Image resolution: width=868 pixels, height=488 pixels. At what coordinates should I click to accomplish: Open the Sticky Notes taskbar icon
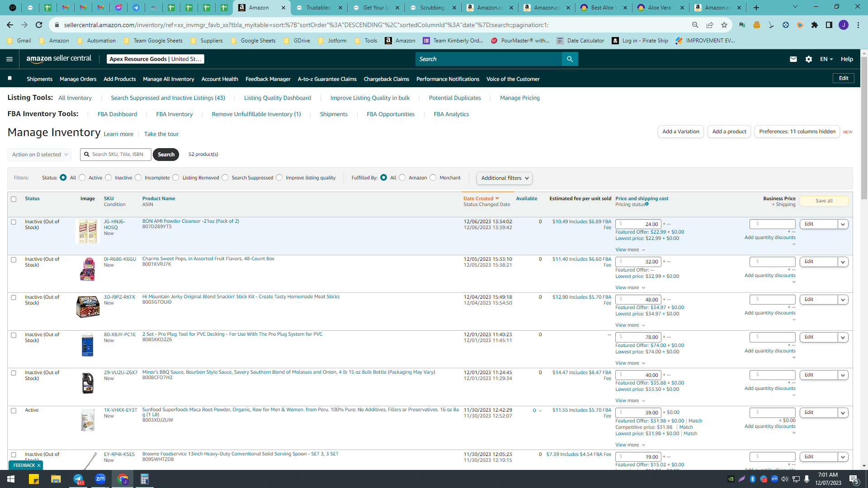click(34, 479)
